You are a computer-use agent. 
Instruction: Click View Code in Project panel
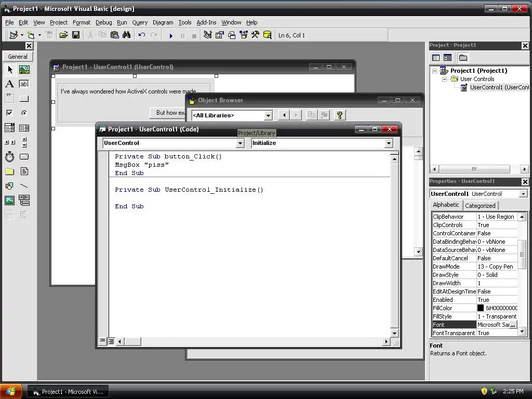click(x=436, y=58)
